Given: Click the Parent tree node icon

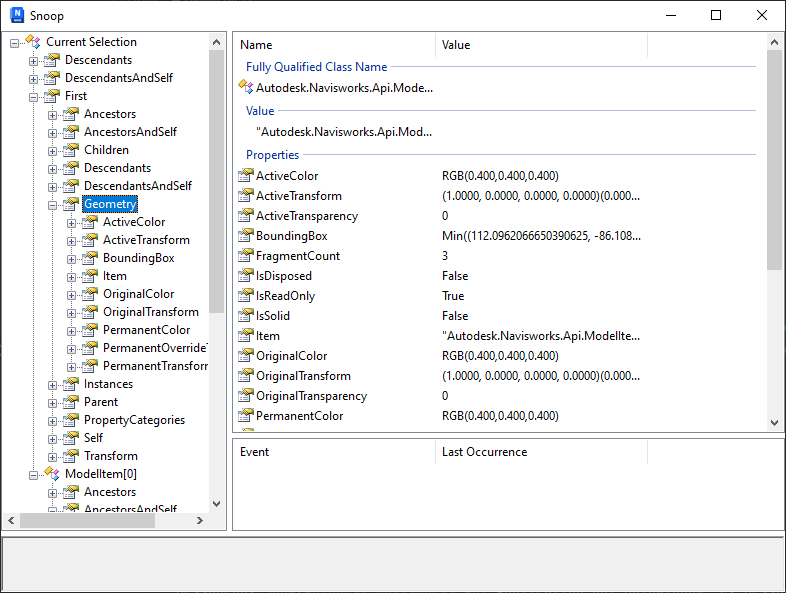Looking at the screenshot, I should coord(71,402).
